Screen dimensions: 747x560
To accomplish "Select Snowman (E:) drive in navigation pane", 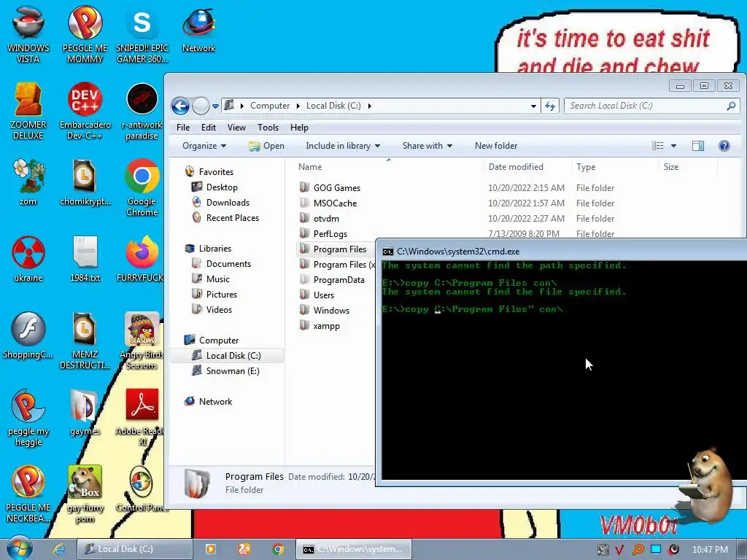I will (232, 371).
